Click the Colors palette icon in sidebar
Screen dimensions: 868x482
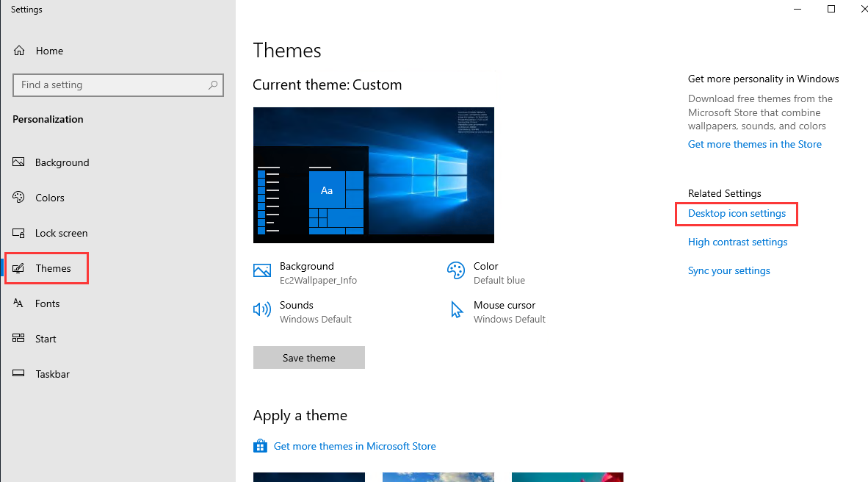[18, 197]
